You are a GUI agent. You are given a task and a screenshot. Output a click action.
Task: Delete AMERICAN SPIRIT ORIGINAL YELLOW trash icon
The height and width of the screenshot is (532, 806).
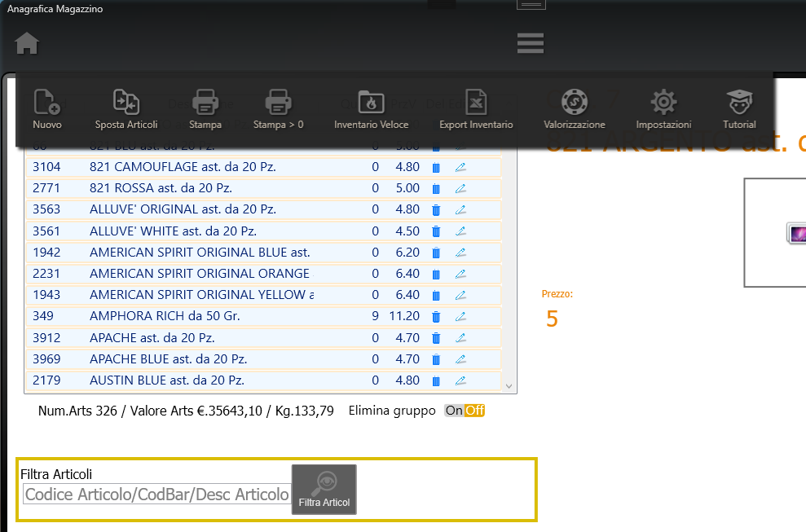pos(436,295)
